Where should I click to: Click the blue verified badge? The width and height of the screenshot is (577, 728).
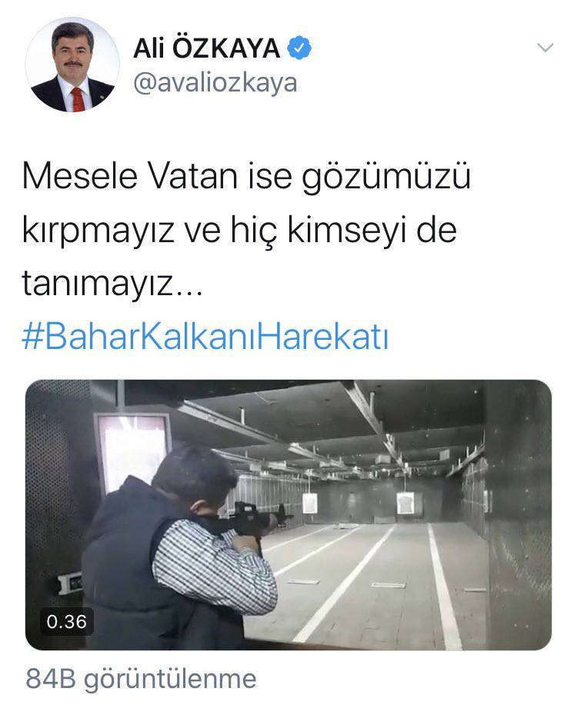click(x=299, y=48)
